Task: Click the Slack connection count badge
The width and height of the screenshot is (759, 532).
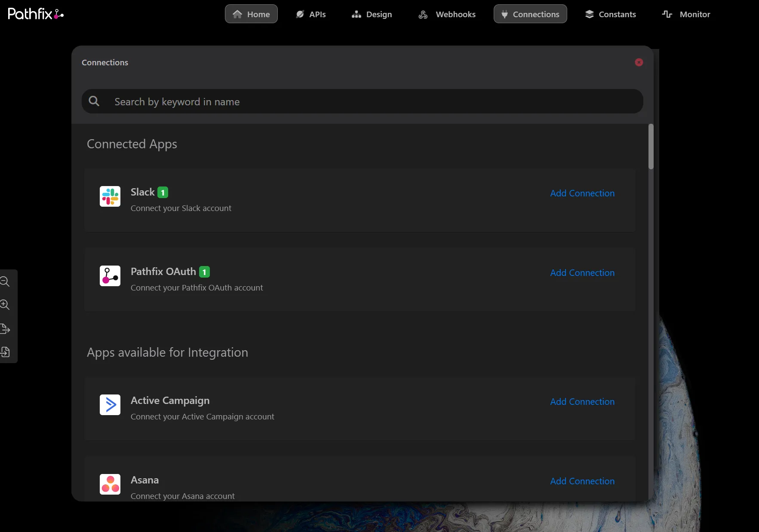Action: [x=163, y=193]
